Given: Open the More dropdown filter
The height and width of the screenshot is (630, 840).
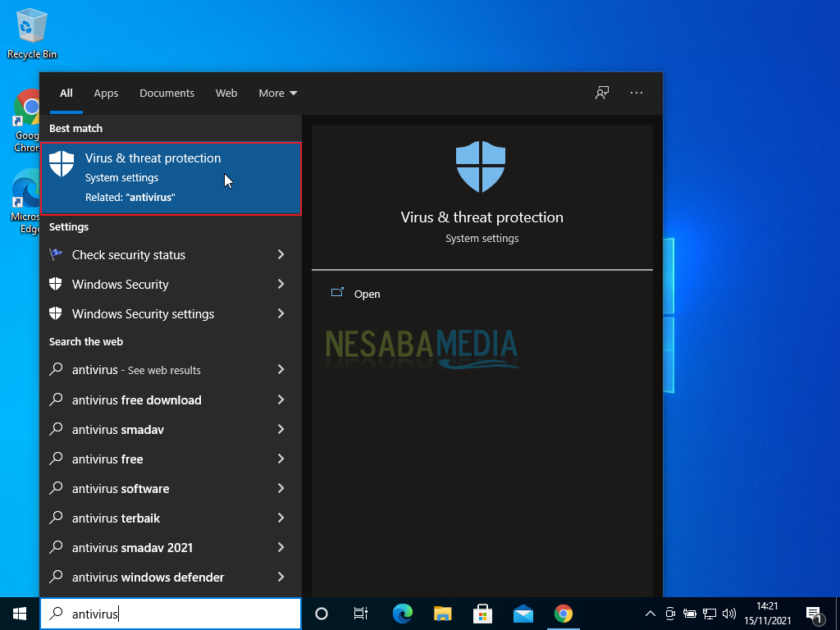Looking at the screenshot, I should [277, 94].
